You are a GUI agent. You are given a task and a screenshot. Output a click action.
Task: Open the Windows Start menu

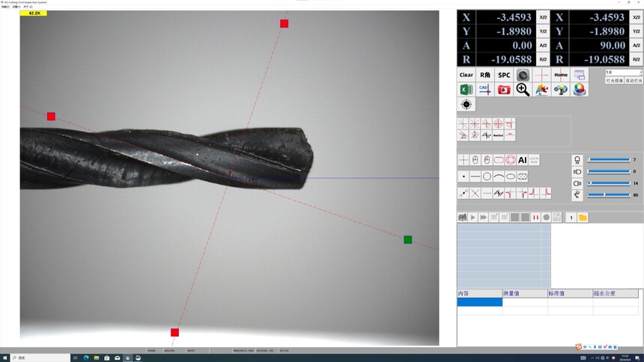tap(5, 358)
